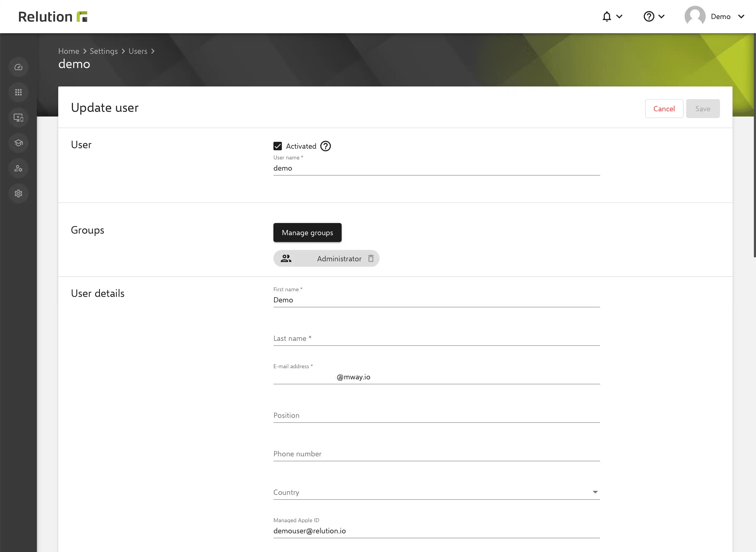
Task: Click the help icon next to Activated
Action: click(326, 146)
